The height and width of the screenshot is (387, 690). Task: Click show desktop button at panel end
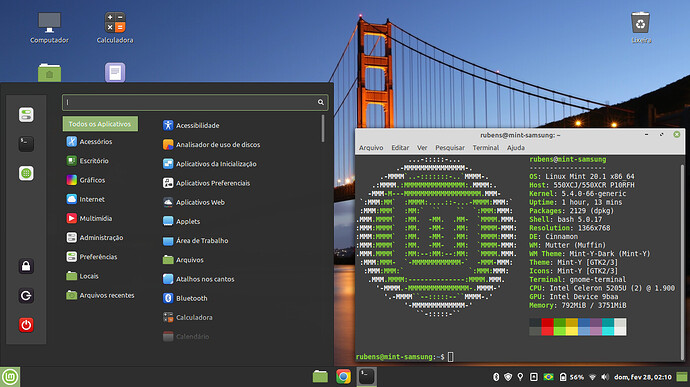tap(683, 377)
